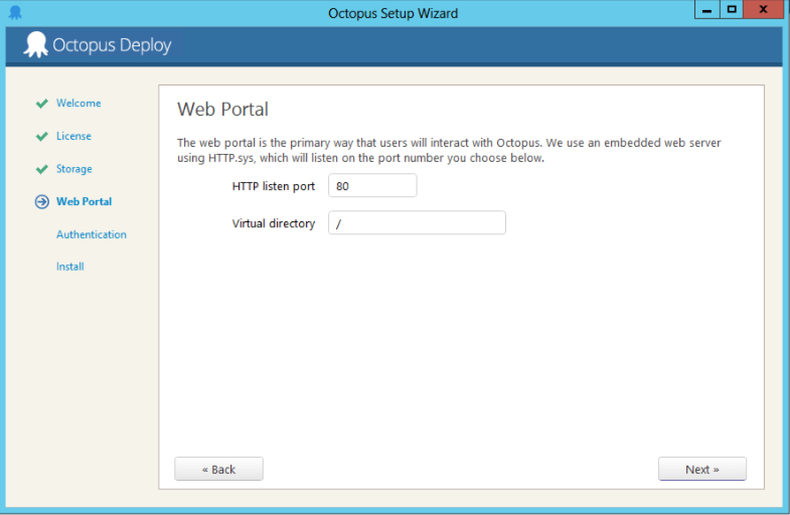Go to the License step
Viewport: 790px width, 515px height.
click(x=74, y=136)
